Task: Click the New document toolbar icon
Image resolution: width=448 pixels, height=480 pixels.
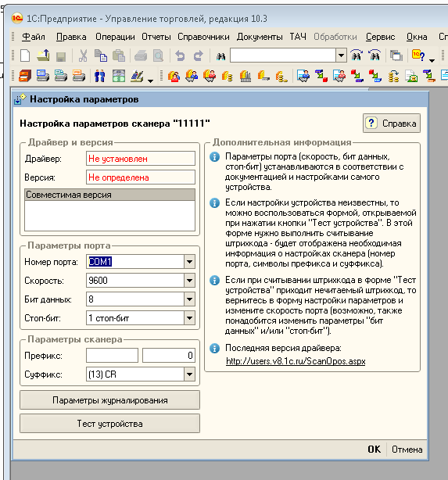Action: tap(25, 56)
